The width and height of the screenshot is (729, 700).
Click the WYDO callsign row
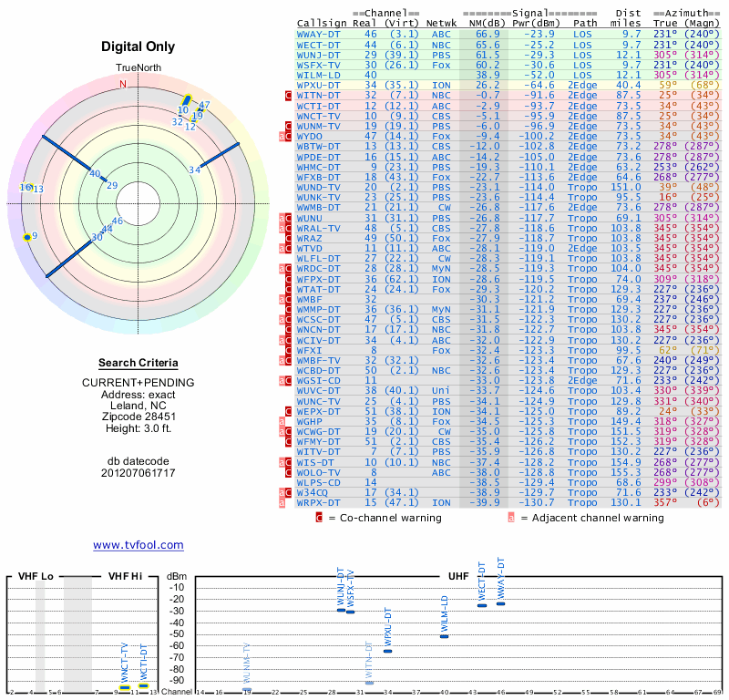click(x=310, y=137)
